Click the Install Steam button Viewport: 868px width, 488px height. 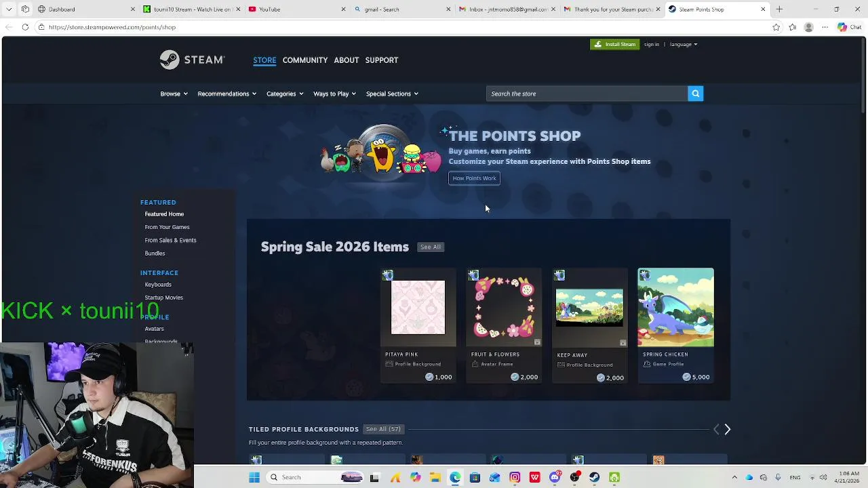614,44
